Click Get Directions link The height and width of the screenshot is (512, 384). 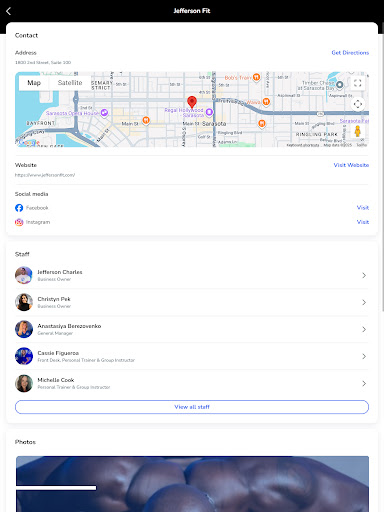350,53
